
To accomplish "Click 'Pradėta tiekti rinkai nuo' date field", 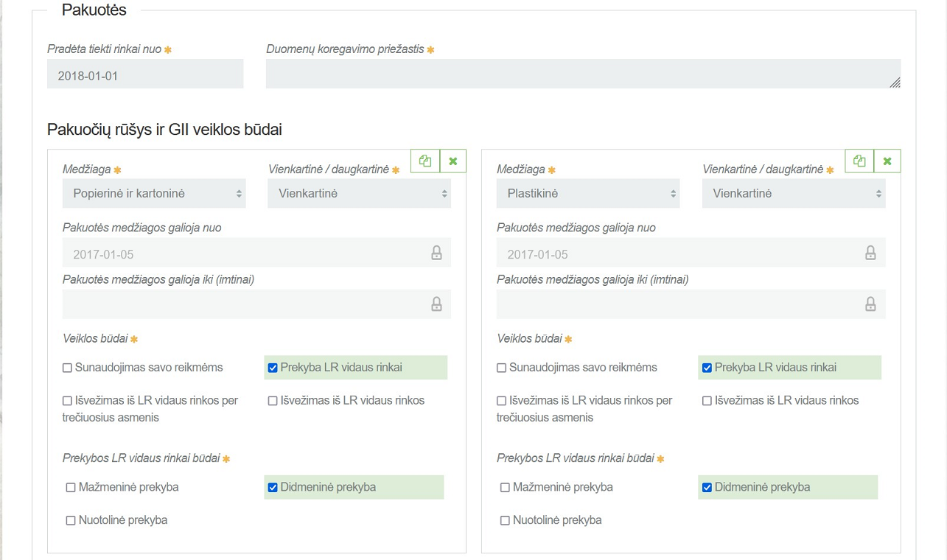I will click(x=145, y=74).
